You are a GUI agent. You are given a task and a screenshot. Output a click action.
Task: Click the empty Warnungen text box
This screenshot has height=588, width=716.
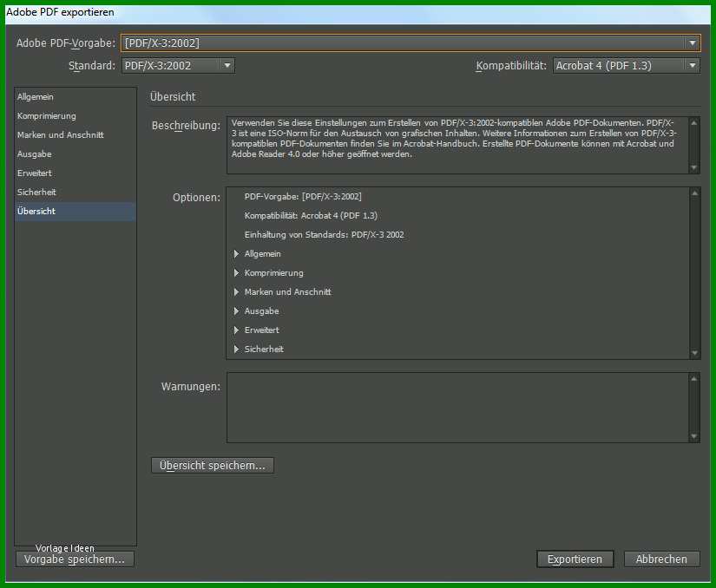pos(458,408)
